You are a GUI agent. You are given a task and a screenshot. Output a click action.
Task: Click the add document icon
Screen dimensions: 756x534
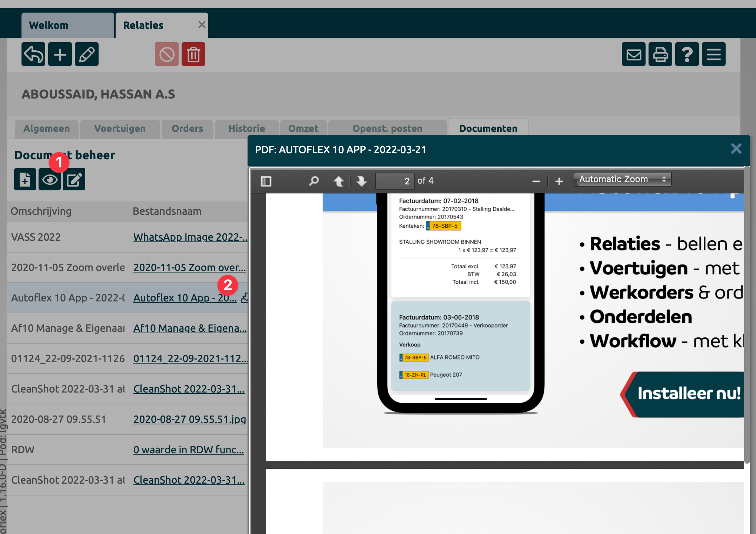25,180
